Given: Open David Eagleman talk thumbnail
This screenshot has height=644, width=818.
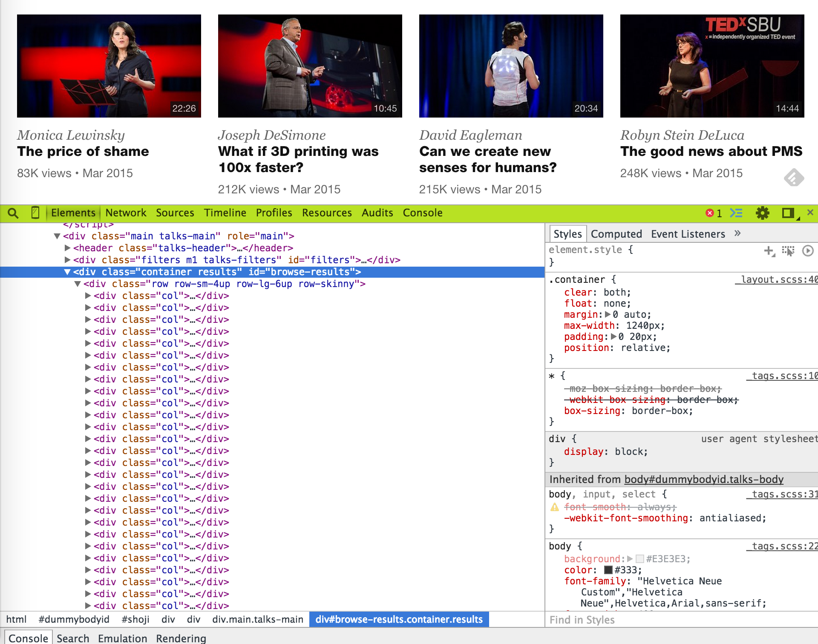Looking at the screenshot, I should pos(511,66).
